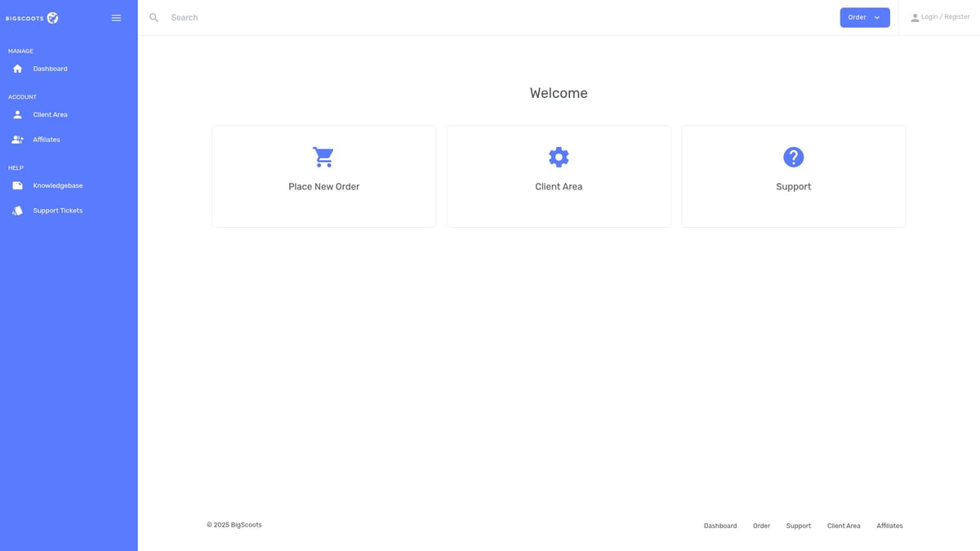Select Affiliates in the sidebar menu
The image size is (980, 551).
pyautogui.click(x=47, y=140)
